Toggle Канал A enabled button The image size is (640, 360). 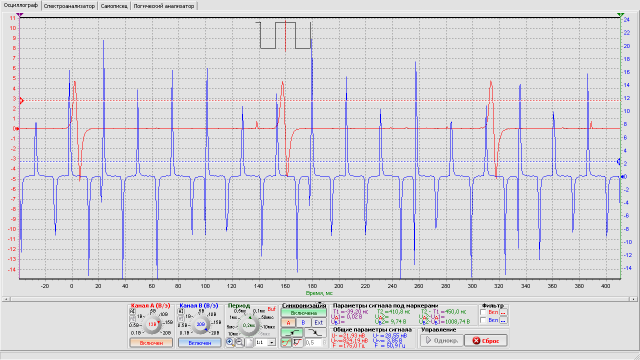tap(151, 343)
